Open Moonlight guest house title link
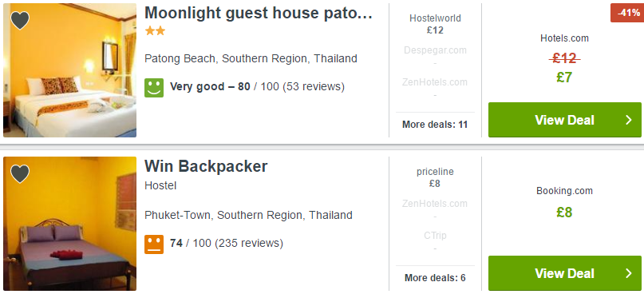The image size is (644, 294). (259, 14)
